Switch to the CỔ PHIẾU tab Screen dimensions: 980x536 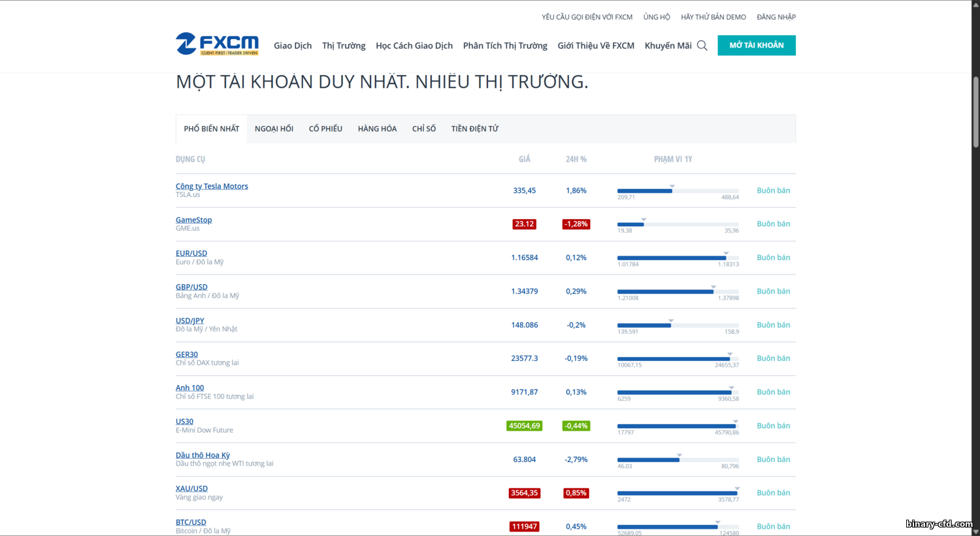pyautogui.click(x=325, y=129)
